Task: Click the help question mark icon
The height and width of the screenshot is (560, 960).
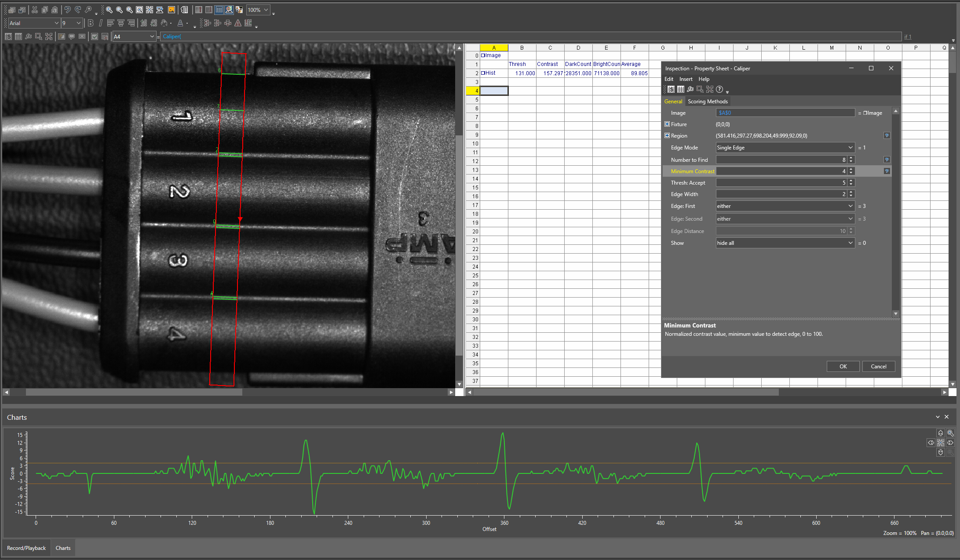Action: point(719,89)
